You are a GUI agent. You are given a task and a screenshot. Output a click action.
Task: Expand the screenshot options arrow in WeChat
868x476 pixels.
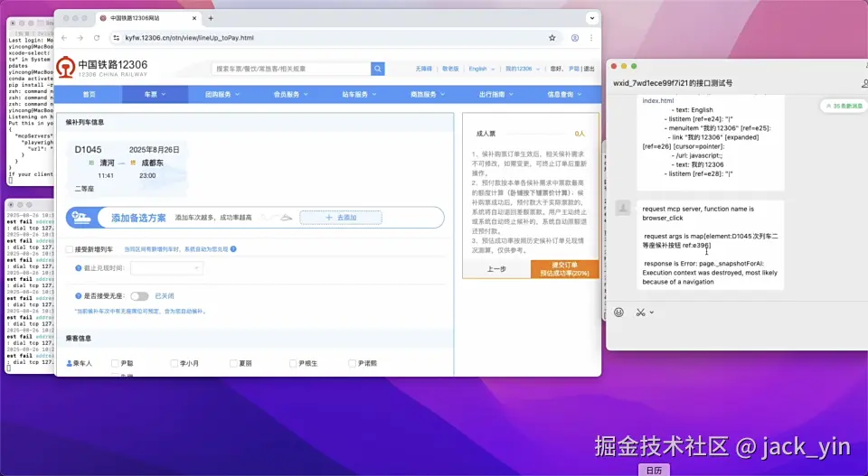click(652, 313)
